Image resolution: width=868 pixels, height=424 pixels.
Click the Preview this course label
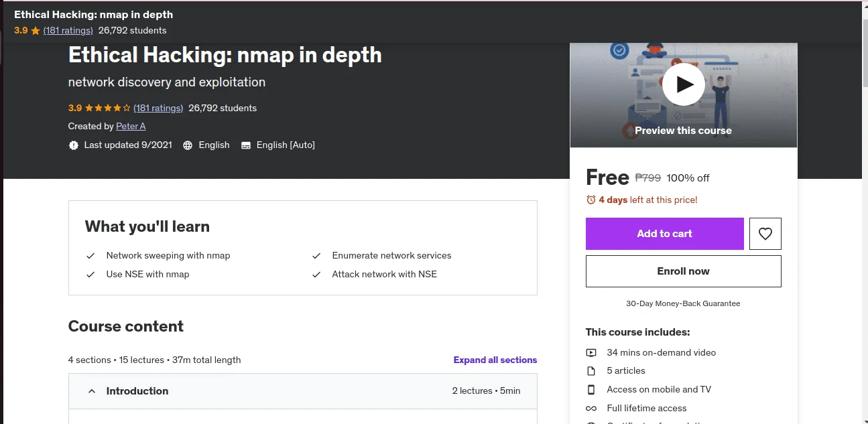683,131
